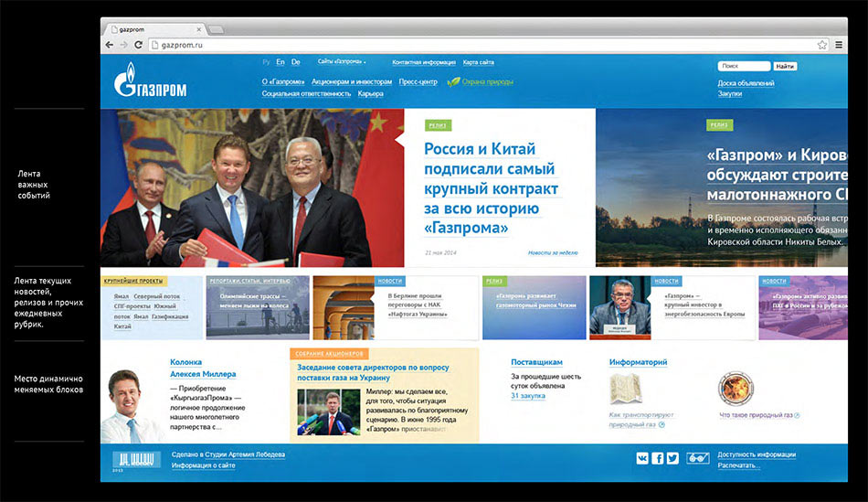Image resolution: width=868 pixels, height=502 pixels.
Task: Open news «В Берлине прошли переговоры с НАК»
Action: click(418, 304)
